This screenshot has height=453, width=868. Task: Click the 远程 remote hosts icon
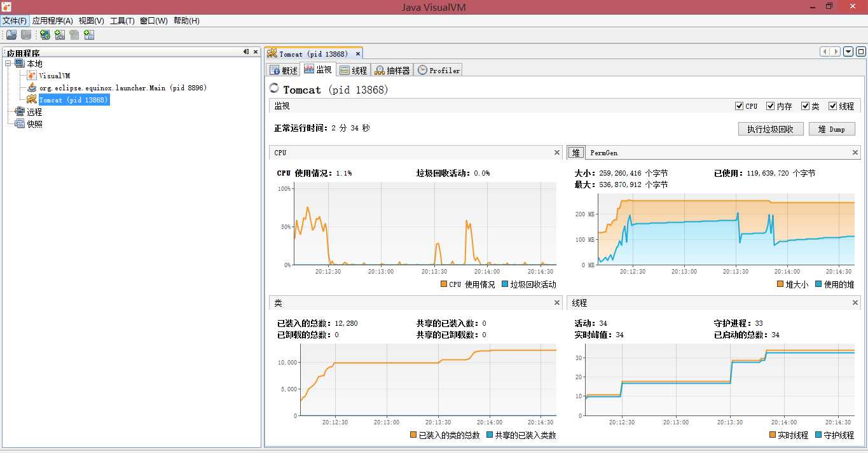click(20, 112)
